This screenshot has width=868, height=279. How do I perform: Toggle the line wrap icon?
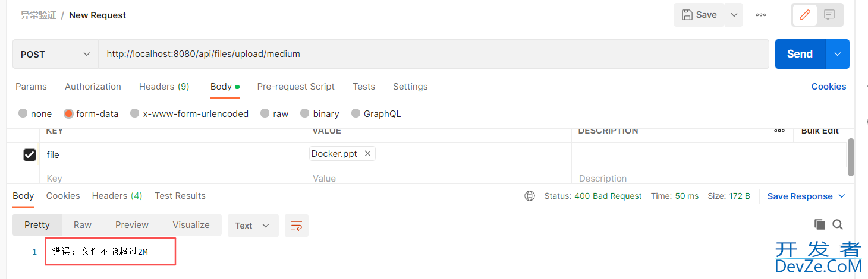pos(297,226)
